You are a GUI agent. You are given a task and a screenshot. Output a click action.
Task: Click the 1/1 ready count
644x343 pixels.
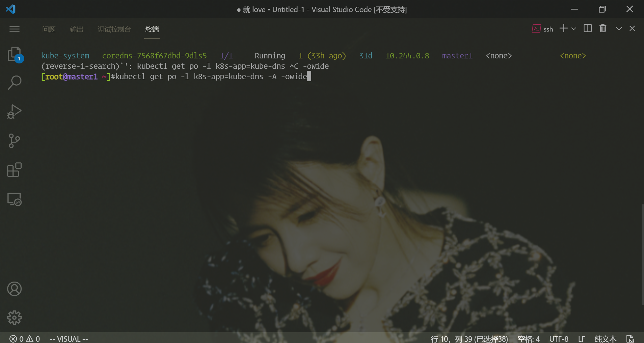point(226,56)
